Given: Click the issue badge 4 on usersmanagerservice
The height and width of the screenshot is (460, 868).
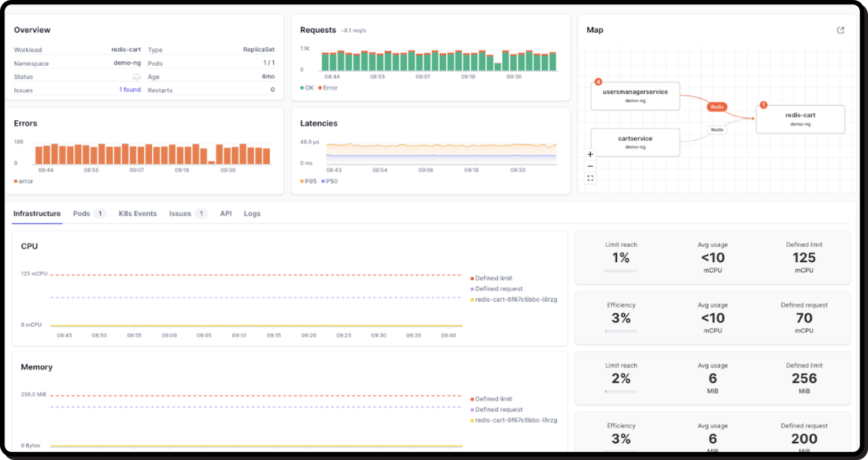Looking at the screenshot, I should point(598,82).
